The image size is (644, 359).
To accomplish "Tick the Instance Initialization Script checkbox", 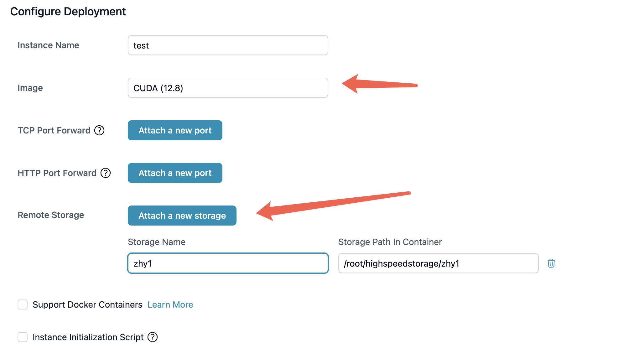I will (23, 337).
